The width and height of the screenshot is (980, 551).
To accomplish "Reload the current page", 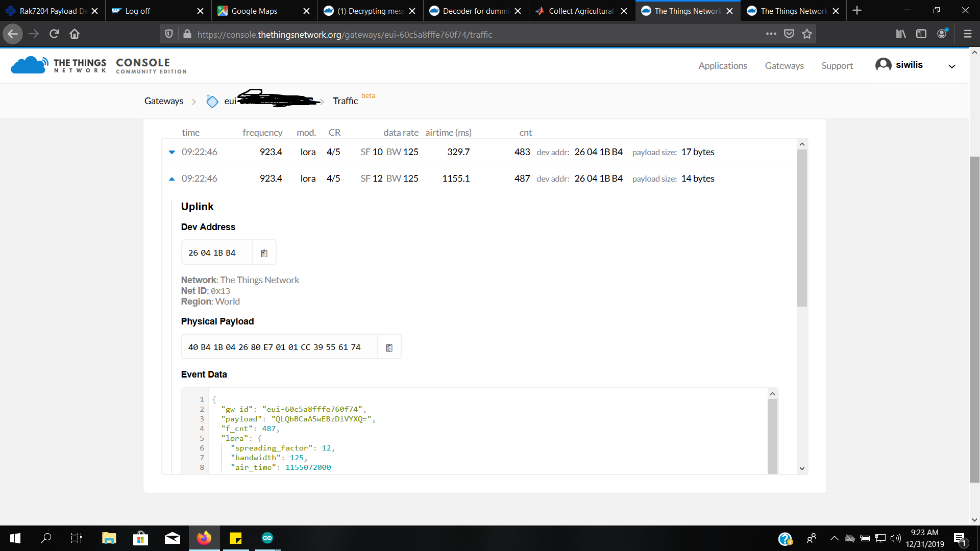I will click(x=54, y=34).
